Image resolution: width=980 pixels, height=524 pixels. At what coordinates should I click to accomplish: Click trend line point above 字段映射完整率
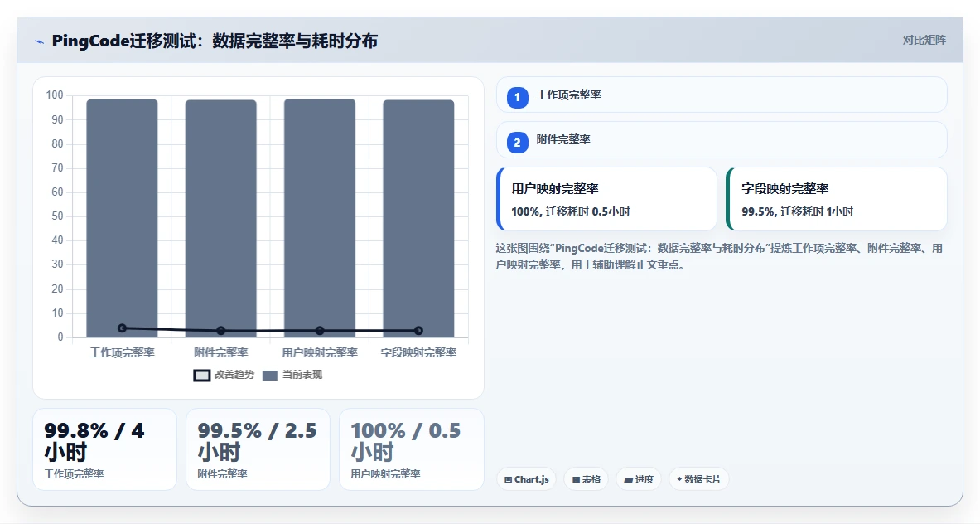(x=418, y=330)
